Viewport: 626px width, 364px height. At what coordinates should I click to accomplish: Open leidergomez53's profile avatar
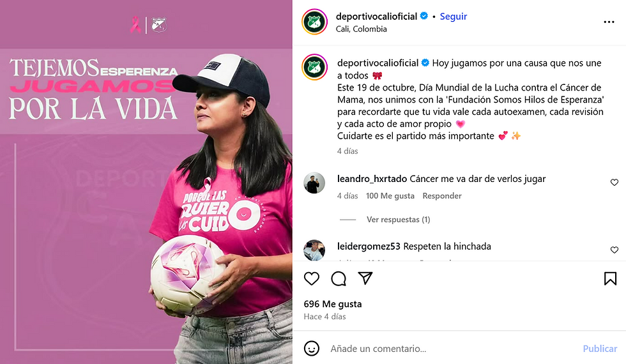[314, 250]
